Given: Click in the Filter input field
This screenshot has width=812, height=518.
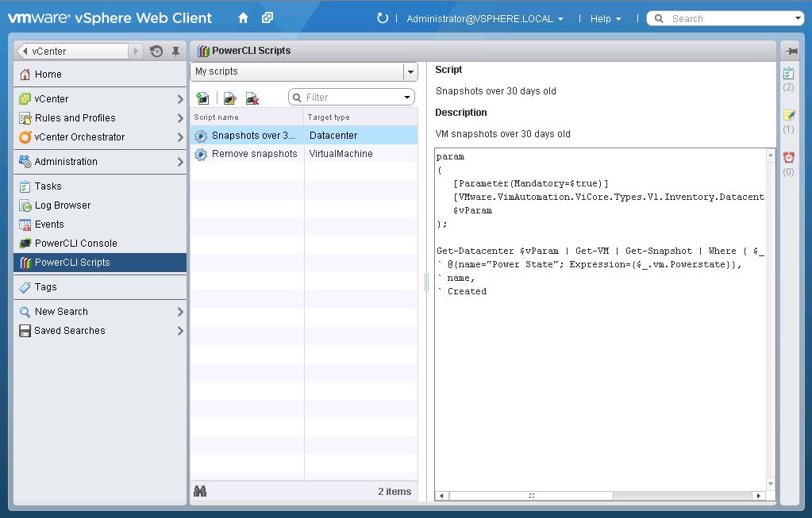Looking at the screenshot, I should (x=352, y=98).
